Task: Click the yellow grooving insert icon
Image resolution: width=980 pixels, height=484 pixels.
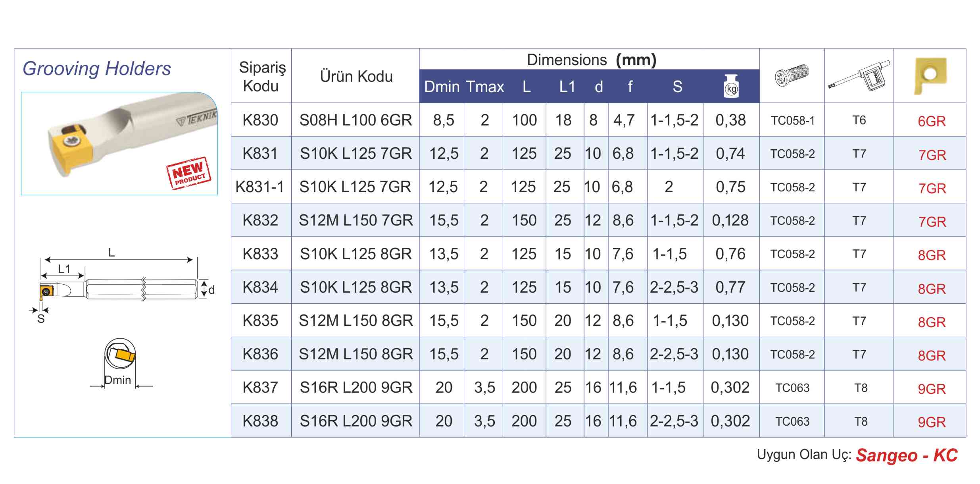Action: (x=930, y=76)
